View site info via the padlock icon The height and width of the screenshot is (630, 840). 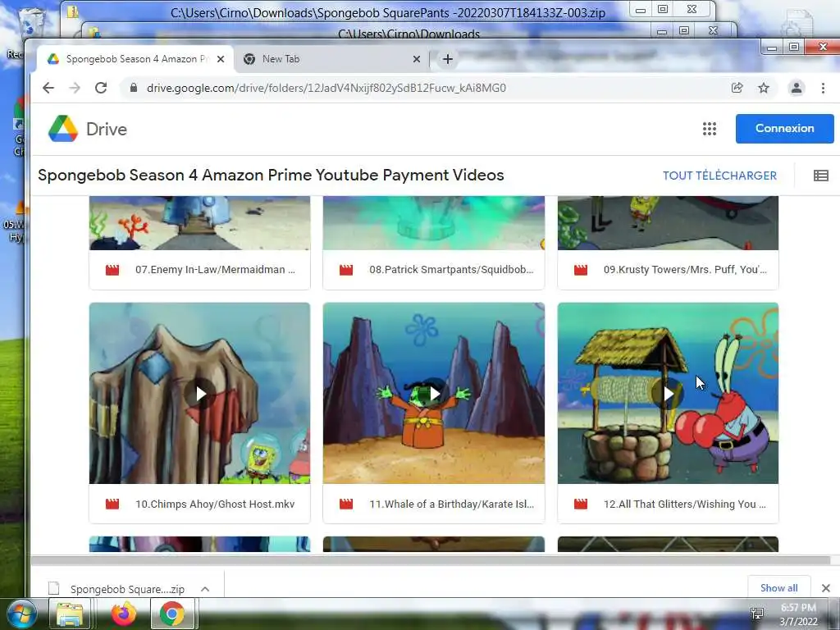(x=134, y=88)
